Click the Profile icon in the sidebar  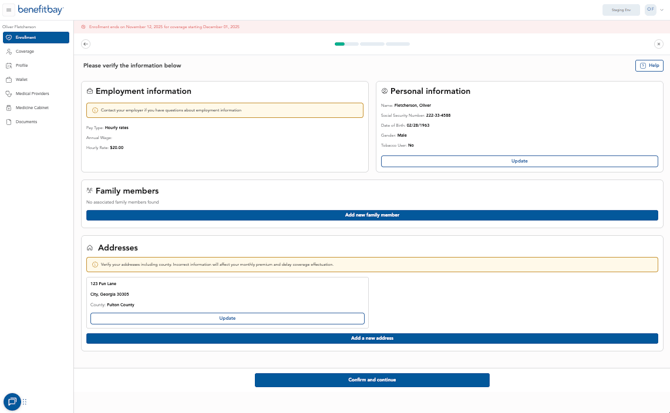pos(9,66)
